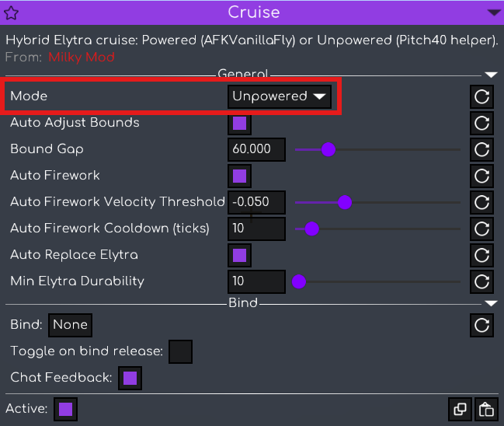Enable Toggle on bind release
Image resolution: width=504 pixels, height=426 pixels.
(x=180, y=351)
